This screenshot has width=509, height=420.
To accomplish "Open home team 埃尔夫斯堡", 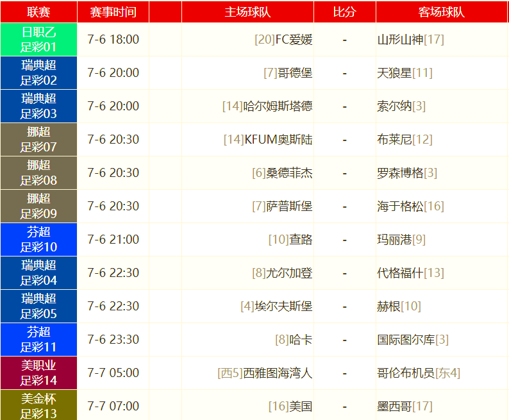I will (x=283, y=307).
